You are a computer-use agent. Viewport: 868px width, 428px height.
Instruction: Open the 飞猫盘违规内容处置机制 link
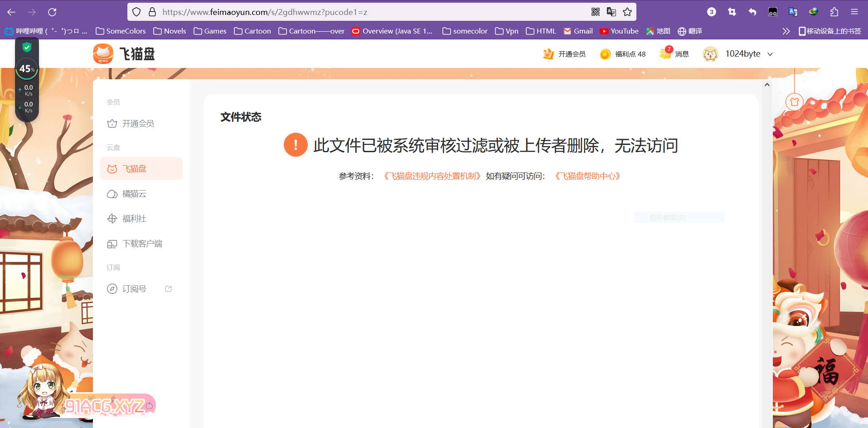pos(432,176)
